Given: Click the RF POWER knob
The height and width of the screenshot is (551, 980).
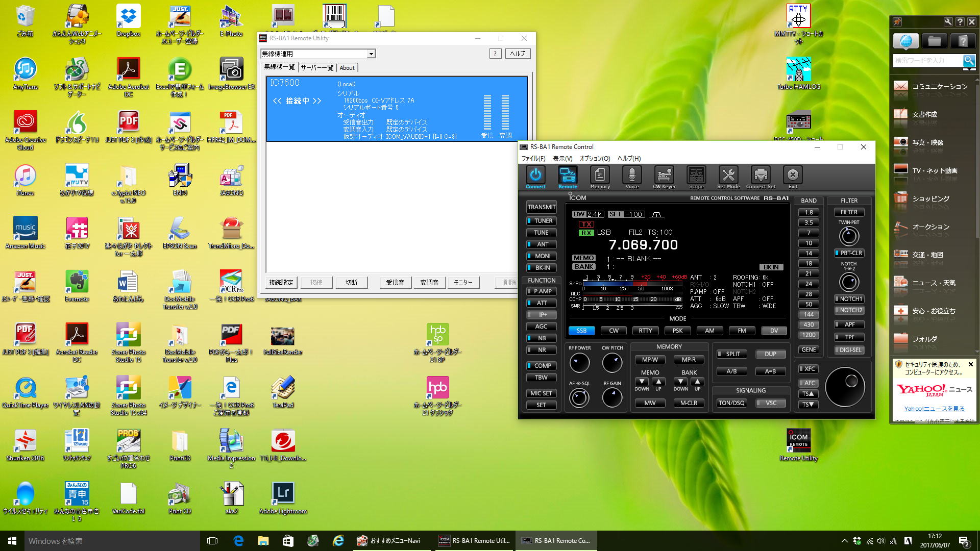Looking at the screenshot, I should tap(579, 363).
